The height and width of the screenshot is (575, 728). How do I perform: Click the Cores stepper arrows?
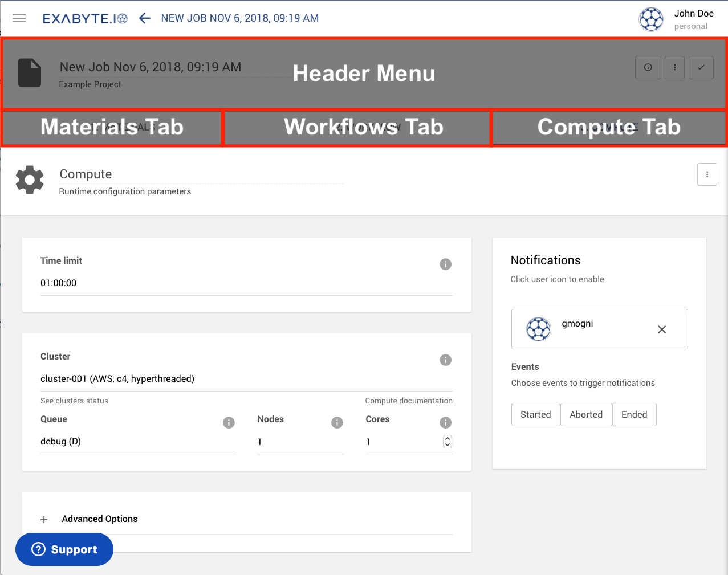(x=448, y=442)
